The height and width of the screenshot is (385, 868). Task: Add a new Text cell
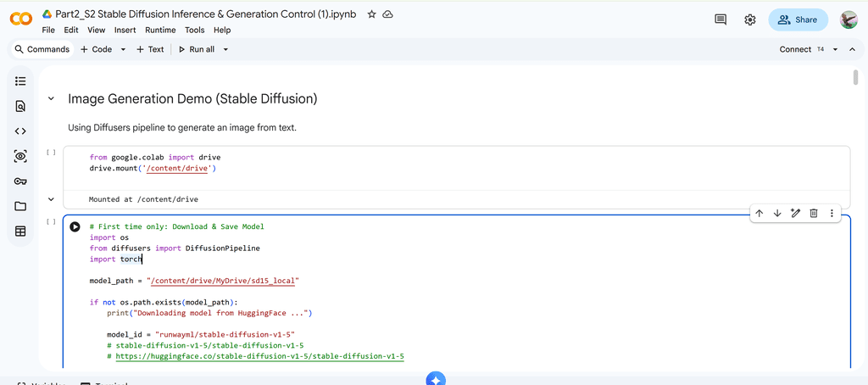[x=150, y=49]
